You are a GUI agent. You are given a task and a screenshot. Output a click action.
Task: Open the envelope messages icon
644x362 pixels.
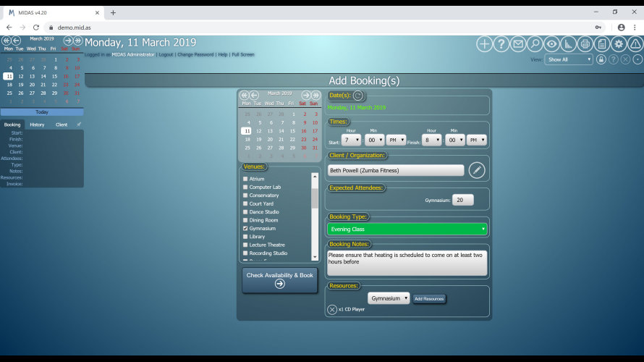(518, 44)
